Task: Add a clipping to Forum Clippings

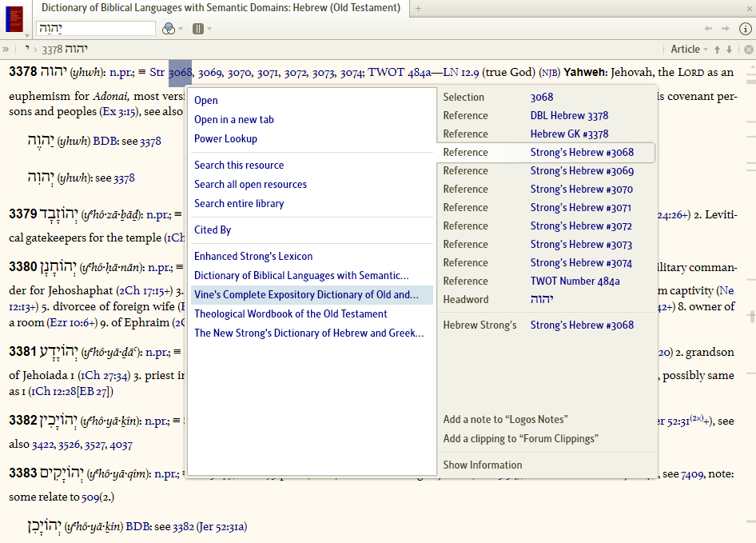Action: tap(521, 439)
